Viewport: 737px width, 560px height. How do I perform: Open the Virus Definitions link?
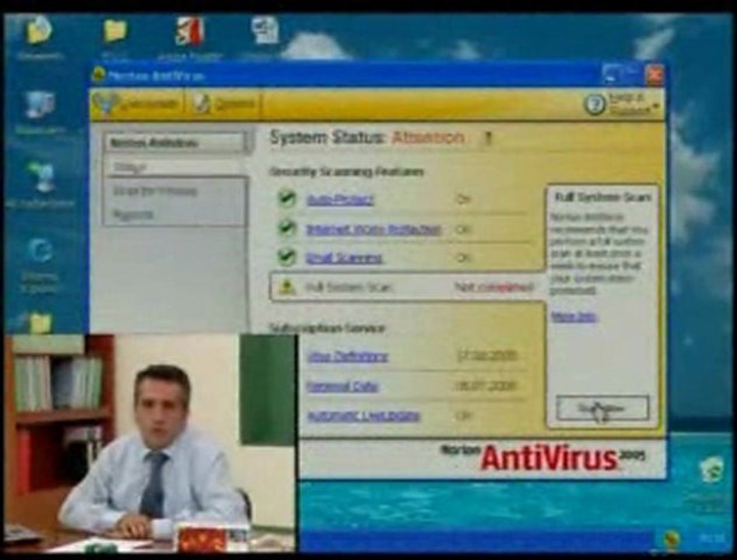348,356
